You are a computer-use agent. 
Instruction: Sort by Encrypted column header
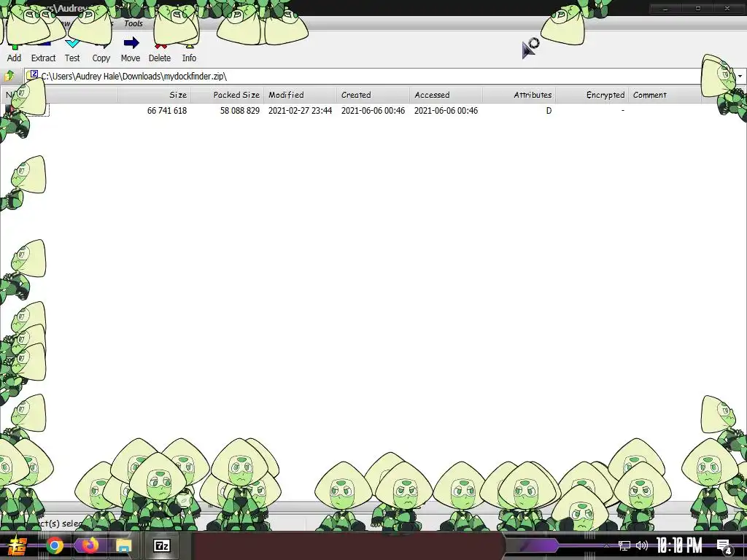pyautogui.click(x=592, y=95)
